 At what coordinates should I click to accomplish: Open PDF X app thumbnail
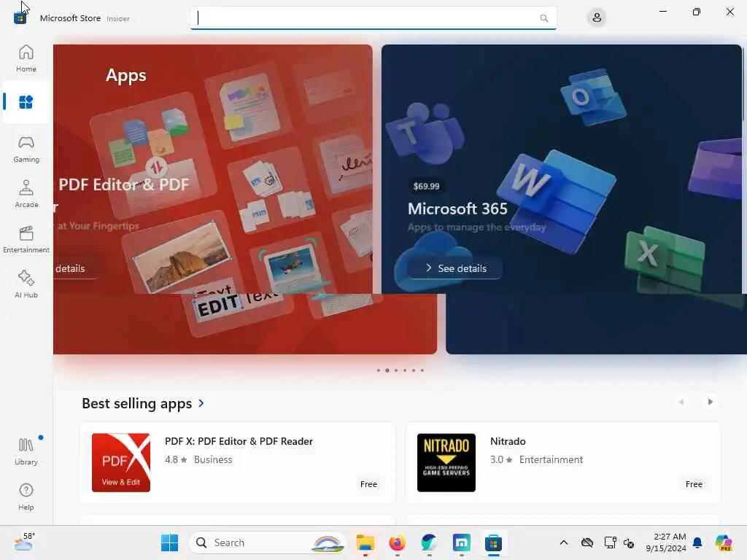(121, 462)
